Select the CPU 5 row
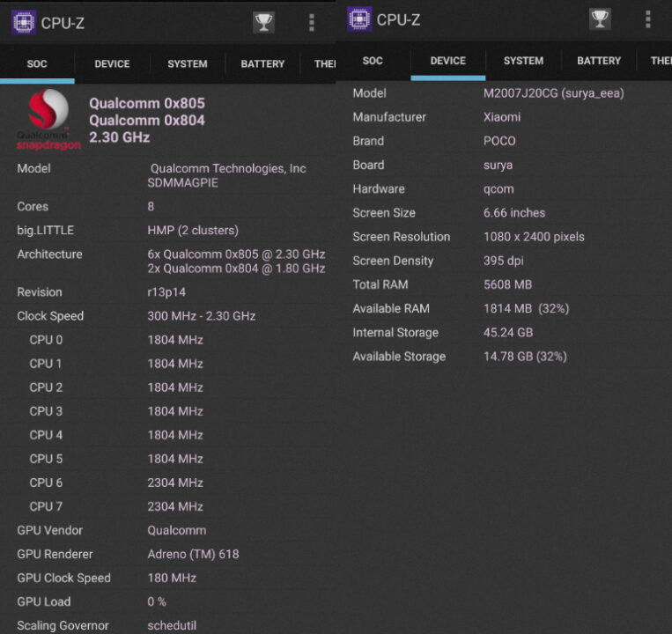 [x=168, y=459]
